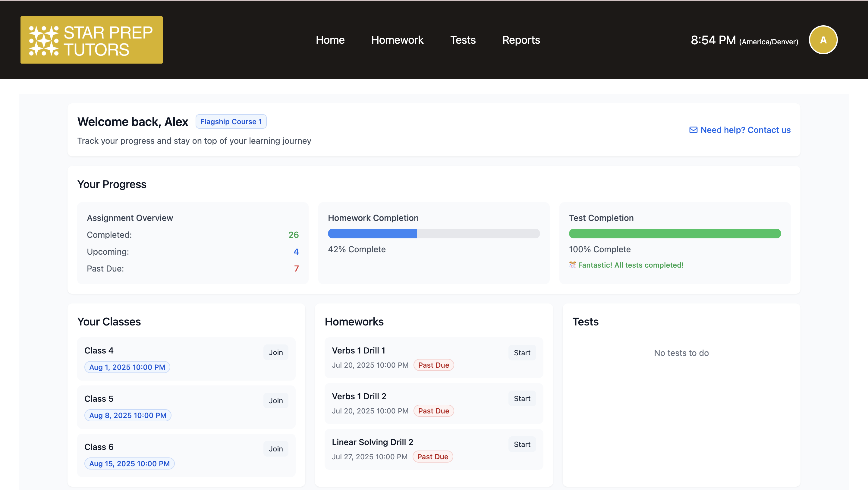This screenshot has width=868, height=490.
Task: Start Verbs 1 Drill 1 homework
Action: tap(522, 353)
